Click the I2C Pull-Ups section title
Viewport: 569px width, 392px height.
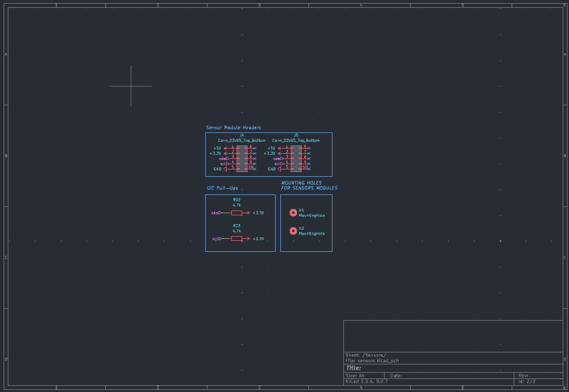coord(222,188)
